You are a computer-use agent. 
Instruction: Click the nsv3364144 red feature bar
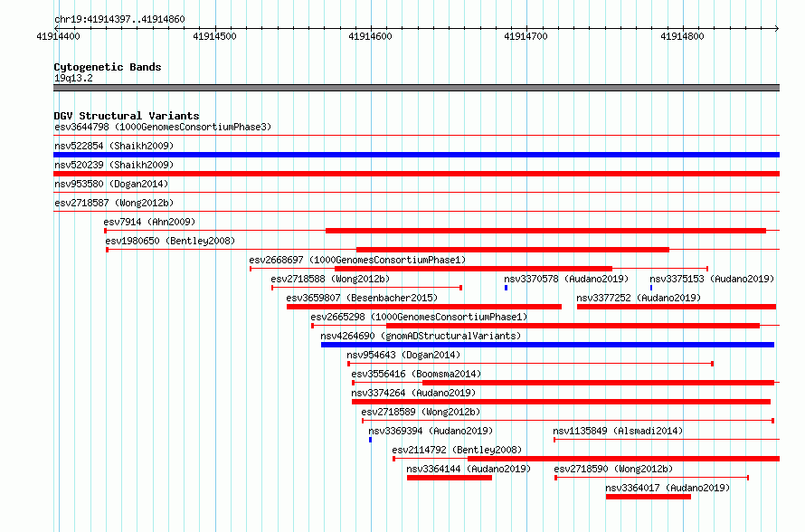pyautogui.click(x=450, y=478)
